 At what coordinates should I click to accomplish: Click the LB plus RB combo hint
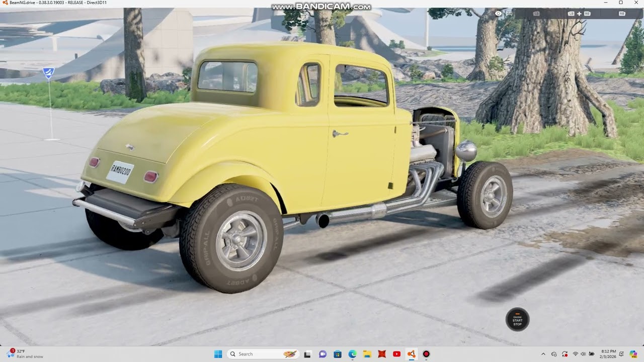(579, 14)
